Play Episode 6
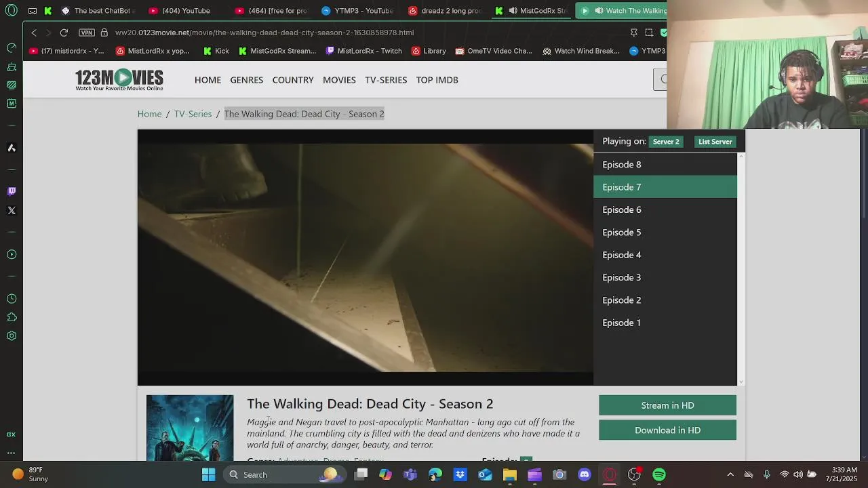The width and height of the screenshot is (868, 488). coord(665,209)
